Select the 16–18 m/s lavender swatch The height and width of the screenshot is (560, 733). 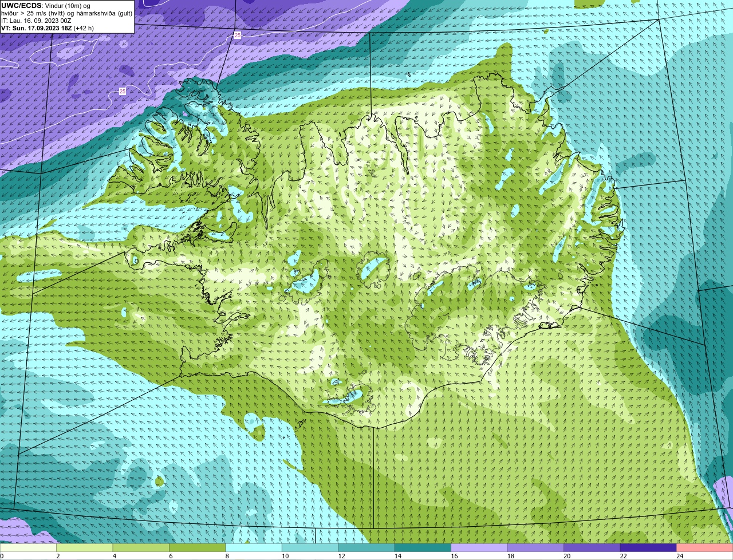479,547
